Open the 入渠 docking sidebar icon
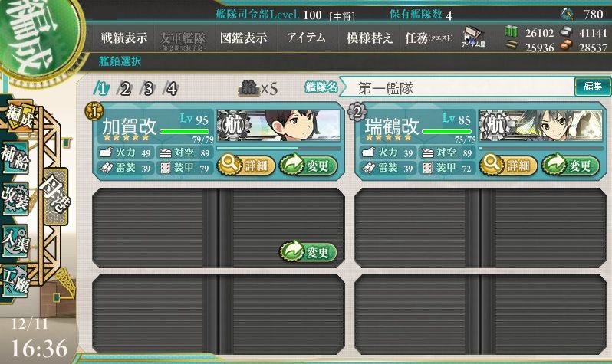This screenshot has width=612, height=364. [15, 240]
